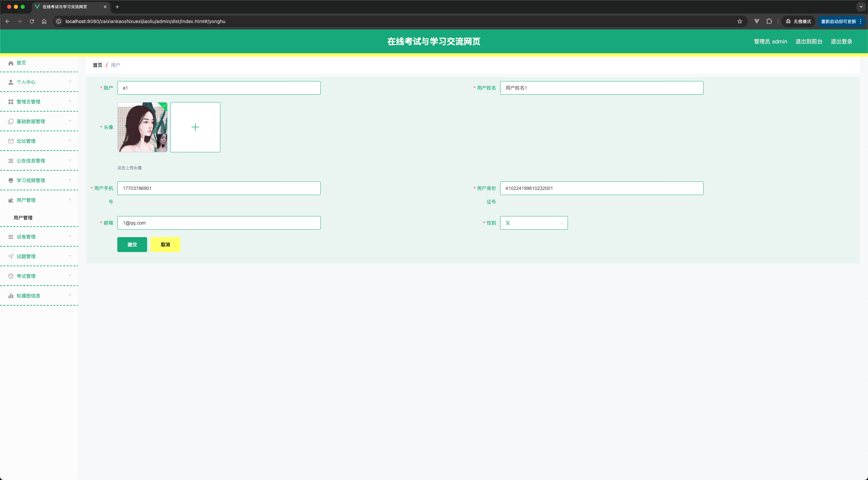The height and width of the screenshot is (480, 868).
Task: Click the green 提交 button
Action: coord(132,245)
